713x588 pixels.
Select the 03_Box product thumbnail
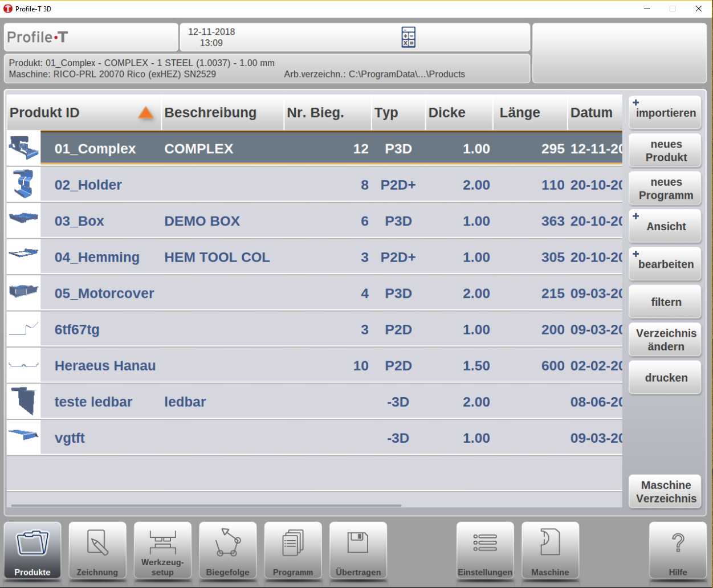click(23, 220)
